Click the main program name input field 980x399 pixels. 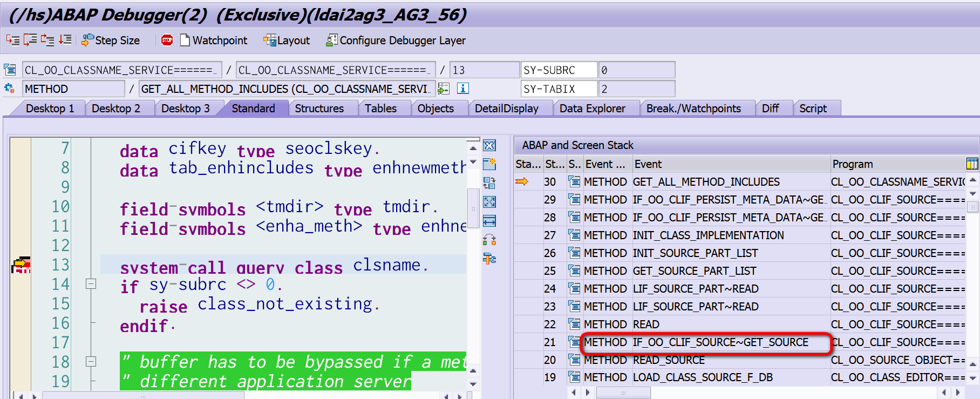[121, 70]
